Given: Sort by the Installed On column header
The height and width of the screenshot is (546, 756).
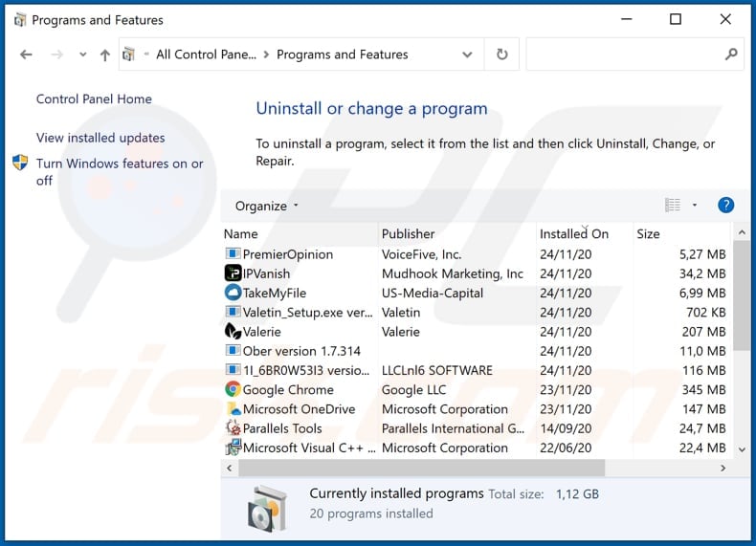Looking at the screenshot, I should click(x=585, y=233).
